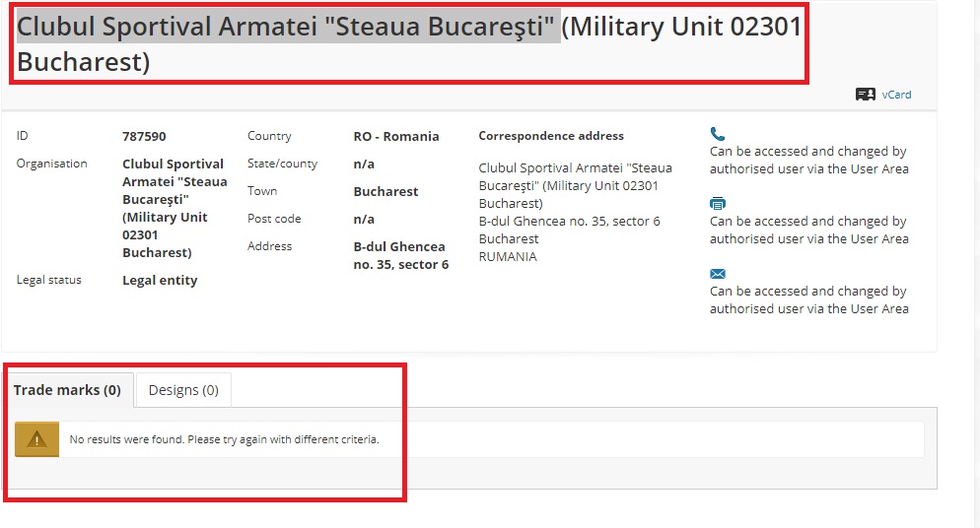This screenshot has height=528, width=980.
Task: Click the blue email envelope icon
Action: tap(718, 274)
